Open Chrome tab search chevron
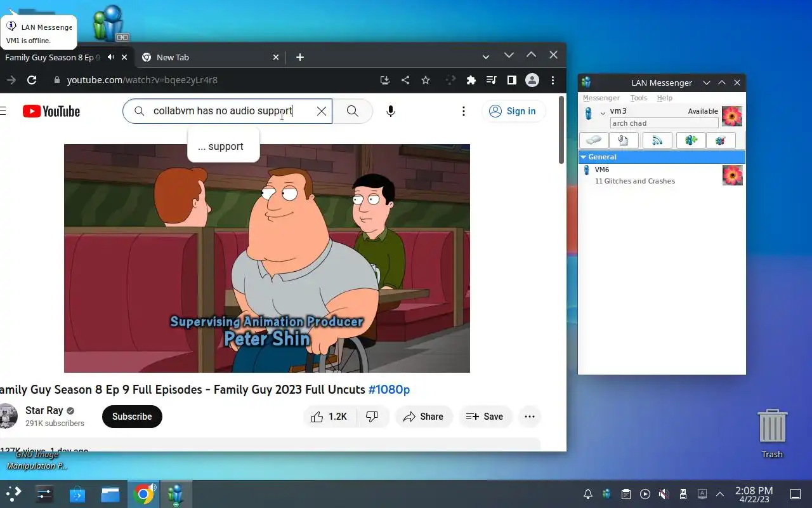This screenshot has width=812, height=508. click(486, 57)
